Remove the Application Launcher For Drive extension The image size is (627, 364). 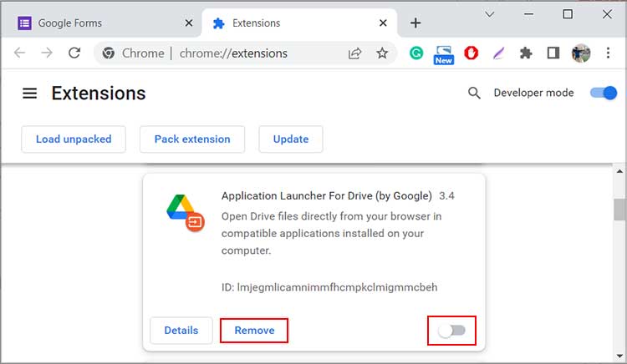tap(254, 331)
